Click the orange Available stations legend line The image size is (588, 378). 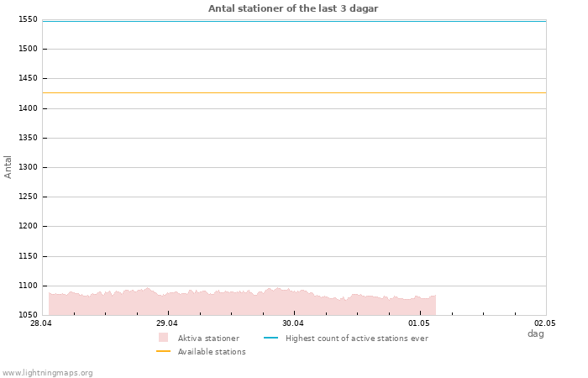tap(163, 351)
